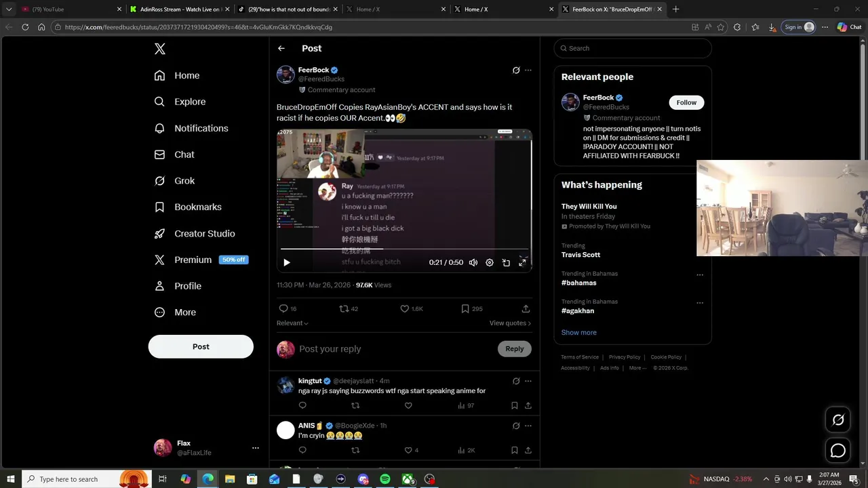Viewport: 868px width, 488px height.
Task: Like kingtut's reply
Action: [408, 405]
